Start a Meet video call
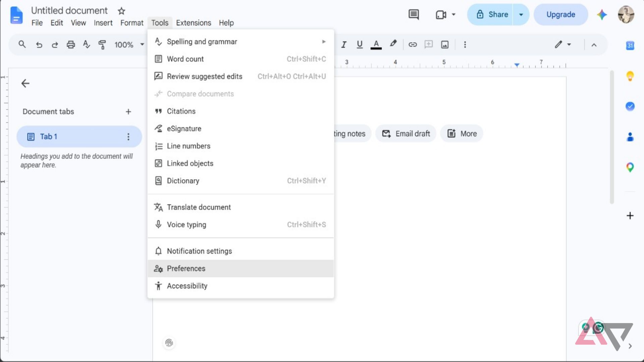This screenshot has height=362, width=644. [441, 15]
